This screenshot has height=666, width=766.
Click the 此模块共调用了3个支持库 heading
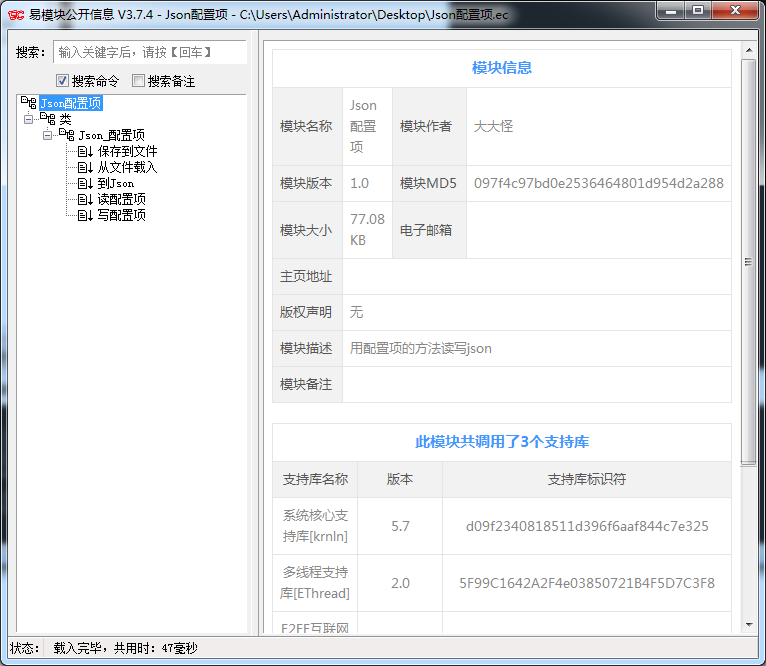pos(502,442)
